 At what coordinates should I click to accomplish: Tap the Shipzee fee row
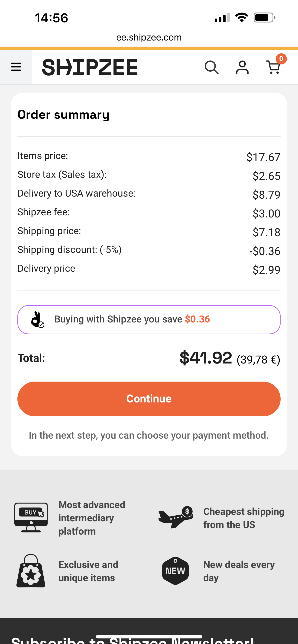pos(149,213)
